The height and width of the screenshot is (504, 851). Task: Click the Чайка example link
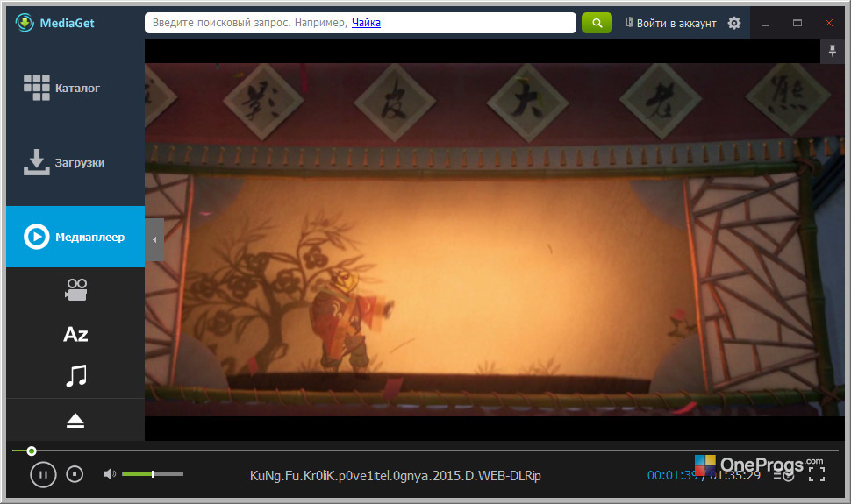click(x=366, y=23)
